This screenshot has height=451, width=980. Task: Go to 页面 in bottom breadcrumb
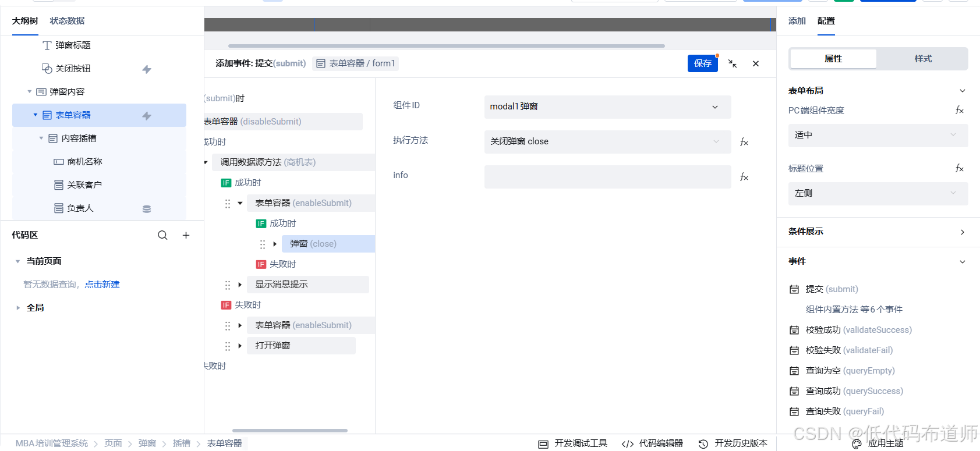tap(113, 443)
